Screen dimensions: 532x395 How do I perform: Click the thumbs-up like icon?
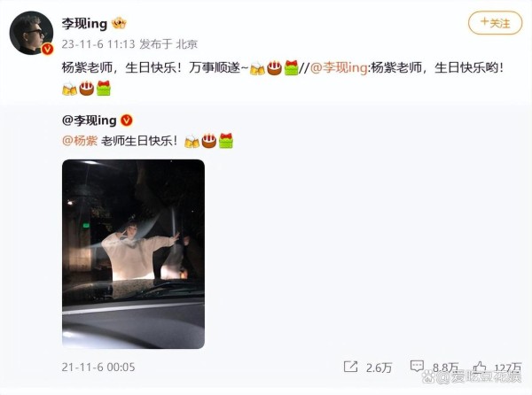click(x=480, y=367)
